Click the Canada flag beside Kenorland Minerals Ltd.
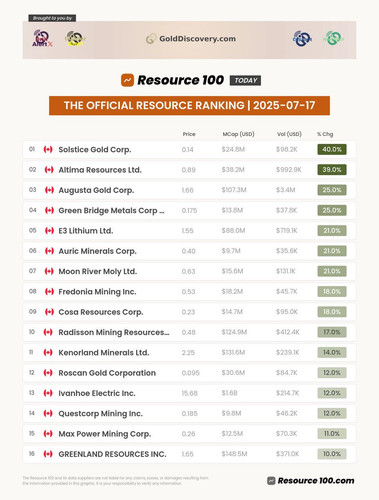The image size is (379, 500). click(x=48, y=353)
